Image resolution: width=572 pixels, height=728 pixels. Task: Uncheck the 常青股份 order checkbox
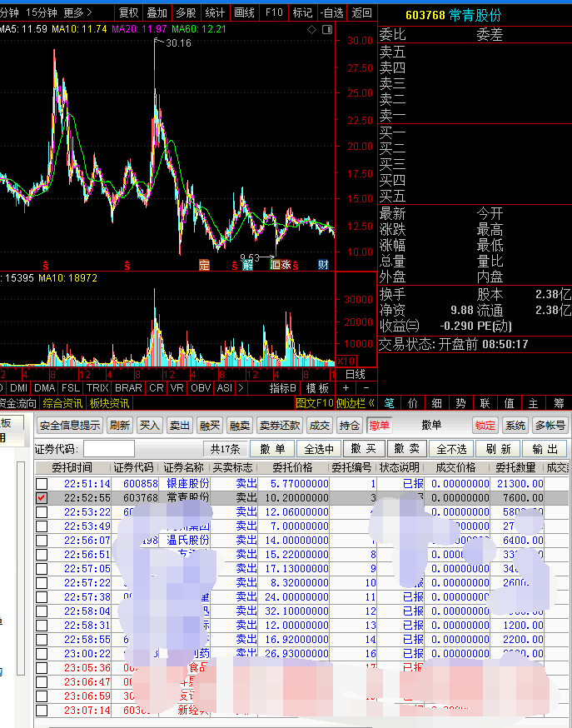pos(42,497)
